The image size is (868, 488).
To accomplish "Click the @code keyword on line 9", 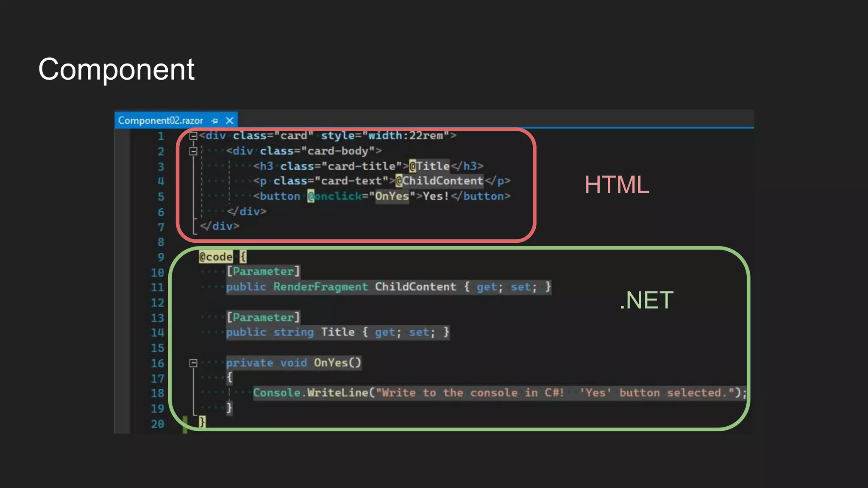I will [x=216, y=257].
